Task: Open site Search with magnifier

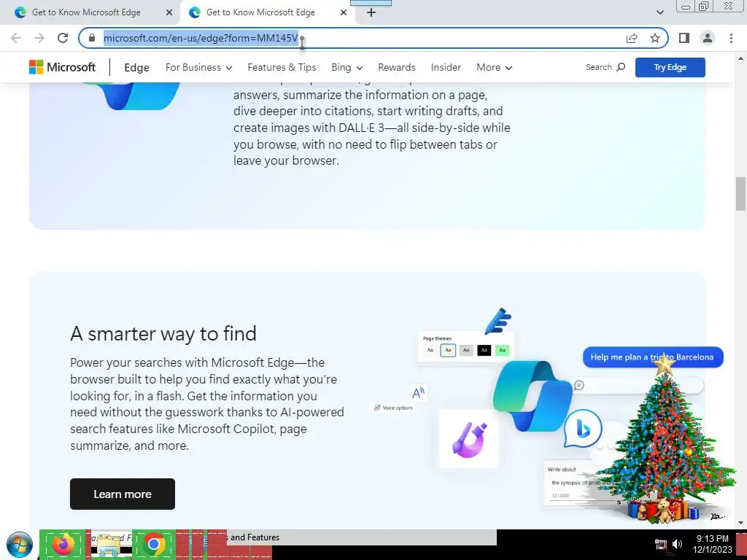Action: pos(605,67)
